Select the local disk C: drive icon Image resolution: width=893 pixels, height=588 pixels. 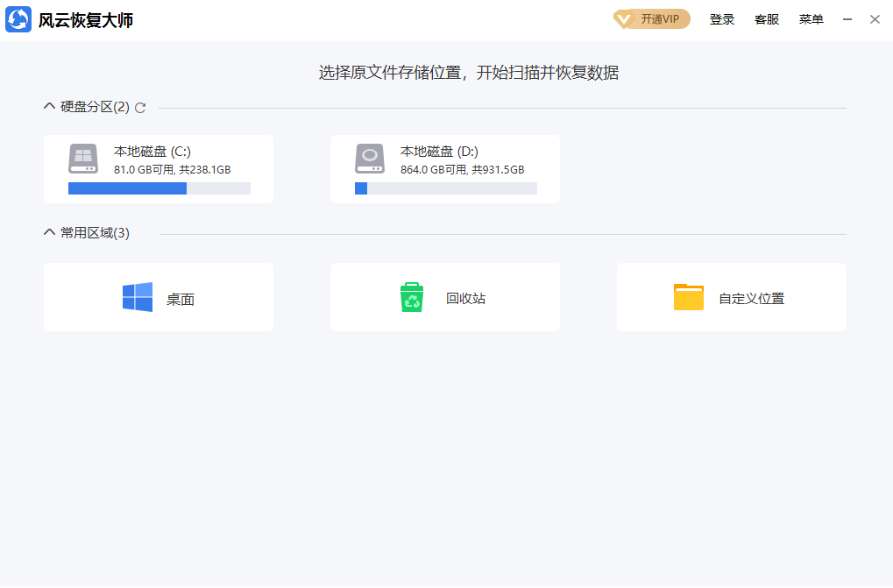(x=83, y=159)
